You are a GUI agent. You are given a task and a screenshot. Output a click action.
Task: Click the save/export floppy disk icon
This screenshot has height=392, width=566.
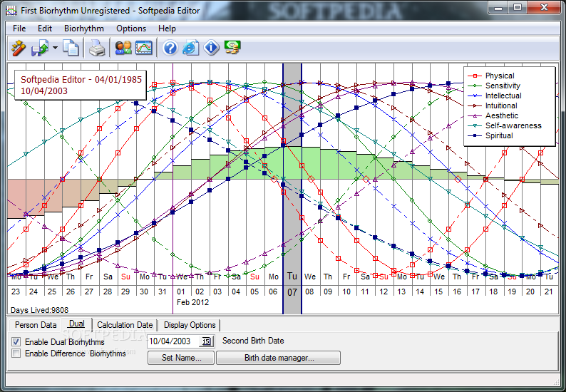click(39, 48)
